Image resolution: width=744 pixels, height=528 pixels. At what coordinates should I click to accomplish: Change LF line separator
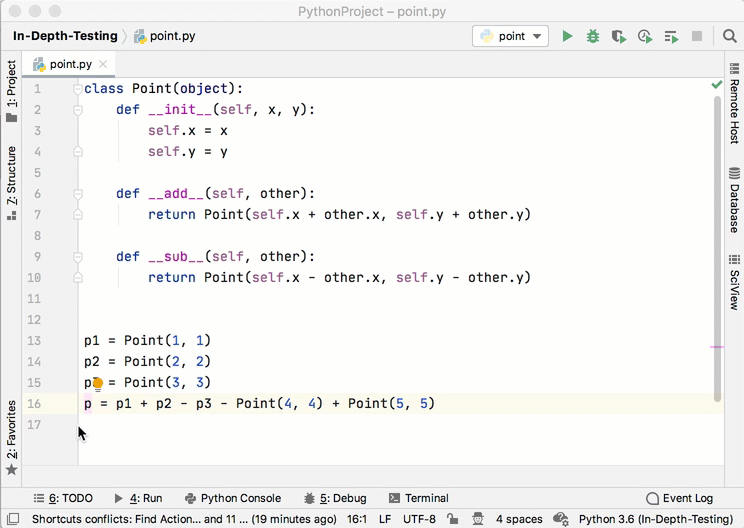pyautogui.click(x=385, y=519)
